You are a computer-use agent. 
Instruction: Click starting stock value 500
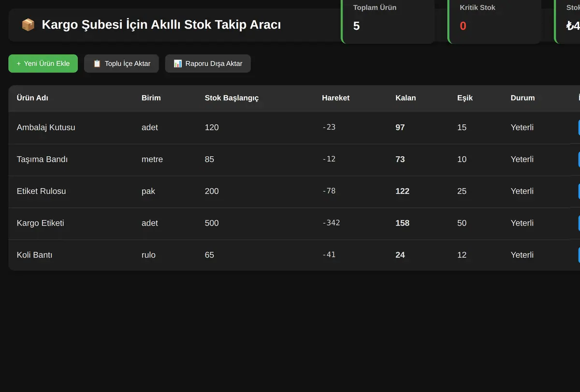click(212, 223)
